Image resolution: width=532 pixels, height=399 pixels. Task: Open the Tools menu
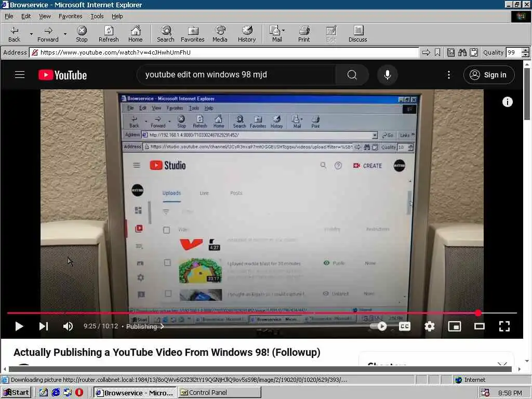pyautogui.click(x=97, y=16)
